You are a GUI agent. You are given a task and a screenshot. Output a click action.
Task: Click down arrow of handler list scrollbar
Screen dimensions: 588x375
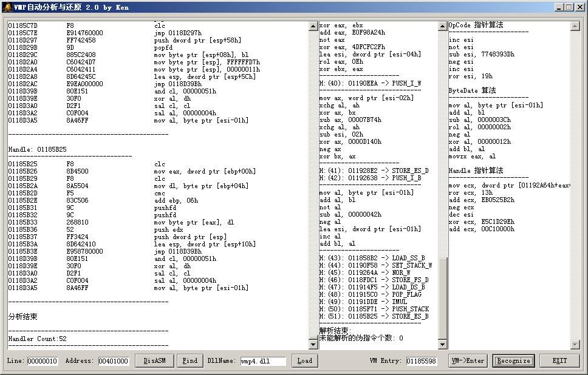[x=442, y=344]
